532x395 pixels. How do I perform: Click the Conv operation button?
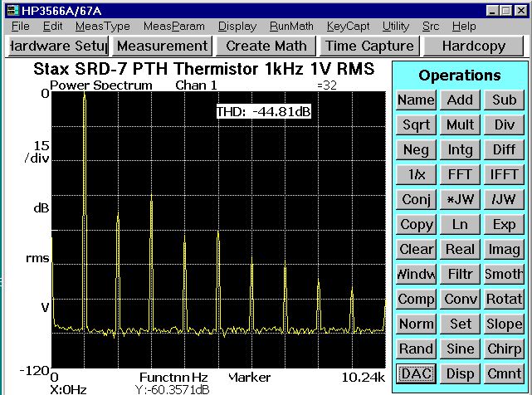coord(460,299)
